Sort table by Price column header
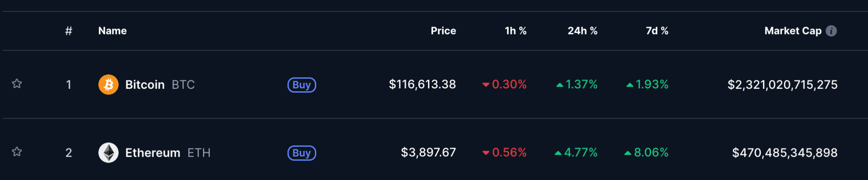This screenshot has height=180, width=868. tap(443, 31)
